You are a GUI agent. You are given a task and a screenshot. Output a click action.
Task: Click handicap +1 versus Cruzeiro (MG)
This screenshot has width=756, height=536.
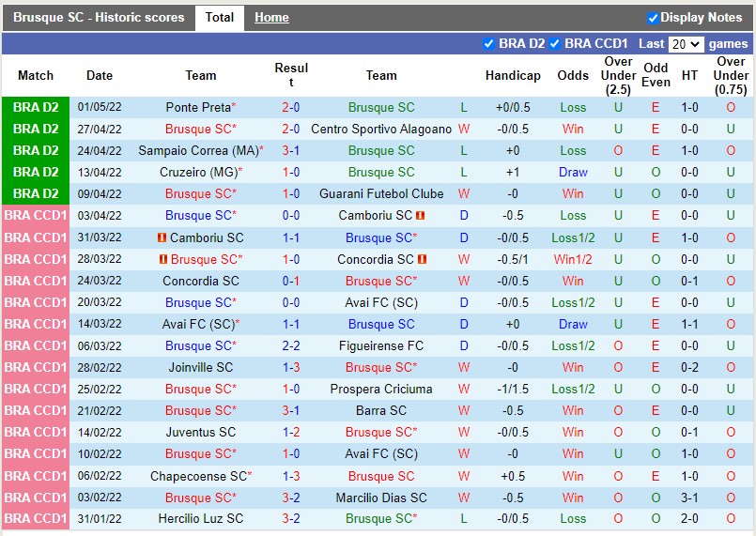click(x=513, y=172)
